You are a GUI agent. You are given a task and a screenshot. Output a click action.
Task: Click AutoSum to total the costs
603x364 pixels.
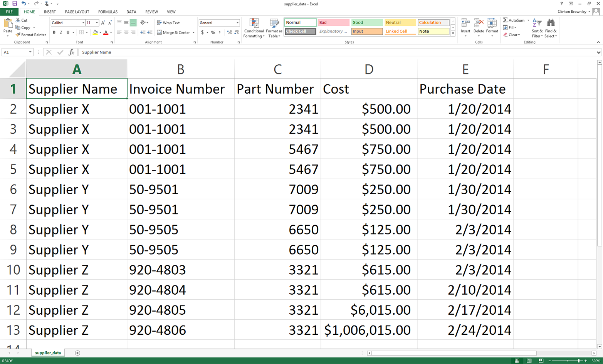pyautogui.click(x=516, y=20)
